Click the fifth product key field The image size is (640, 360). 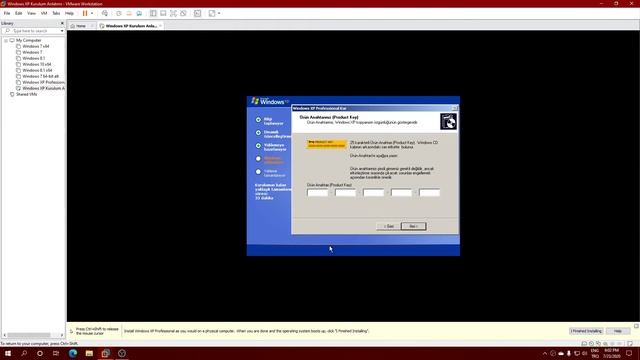pyautogui.click(x=429, y=193)
